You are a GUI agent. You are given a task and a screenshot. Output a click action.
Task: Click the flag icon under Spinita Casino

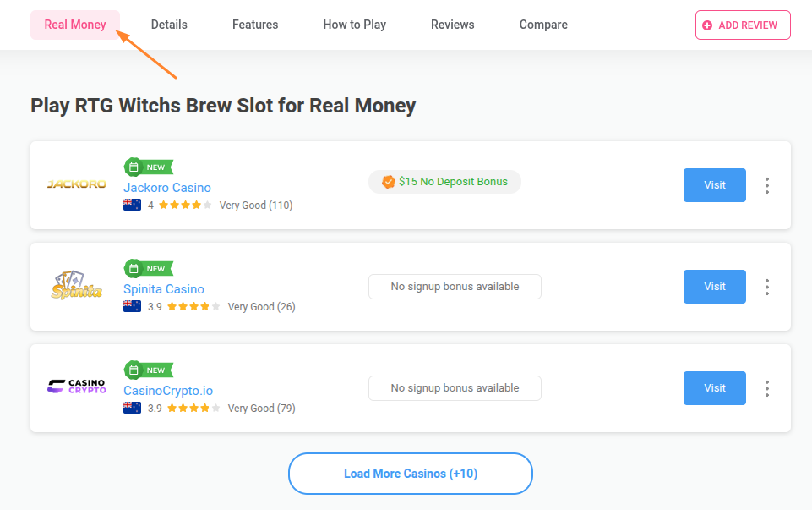[132, 307]
